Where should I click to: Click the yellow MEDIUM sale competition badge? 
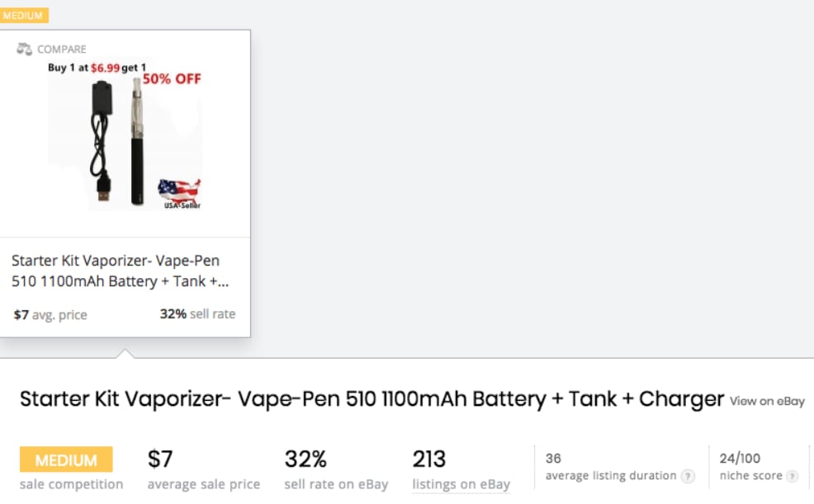(x=66, y=459)
